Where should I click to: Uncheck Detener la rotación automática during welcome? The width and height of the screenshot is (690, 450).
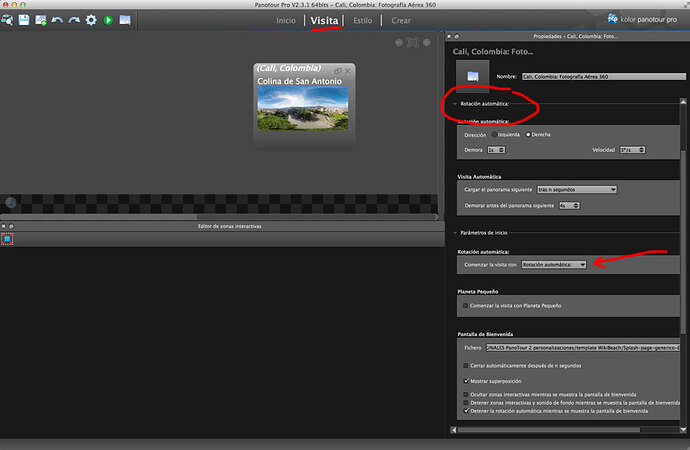click(x=466, y=410)
